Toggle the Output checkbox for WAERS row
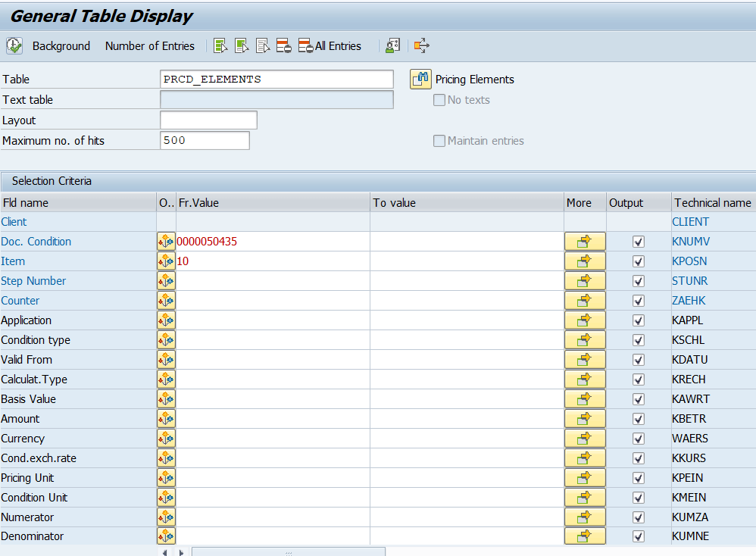Screen dimensions: 756x556 pyautogui.click(x=639, y=439)
